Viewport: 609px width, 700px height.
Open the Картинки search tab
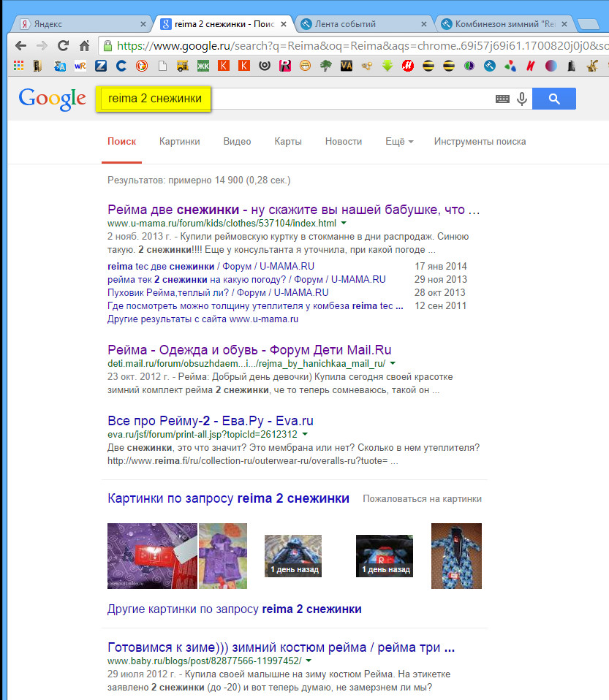[180, 142]
